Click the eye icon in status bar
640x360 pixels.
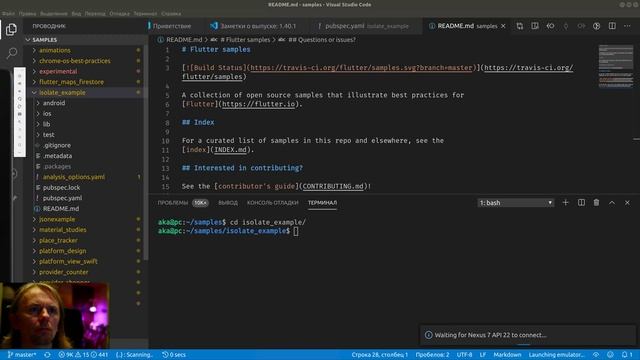596,355
